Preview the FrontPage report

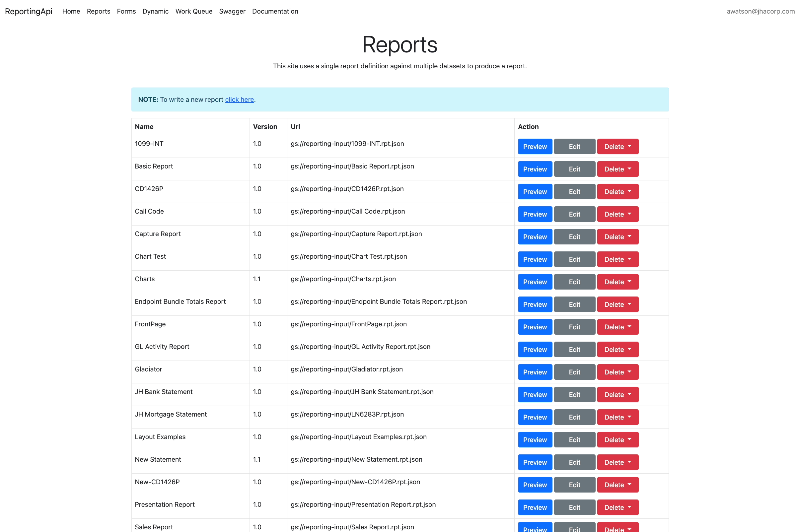tap(535, 327)
